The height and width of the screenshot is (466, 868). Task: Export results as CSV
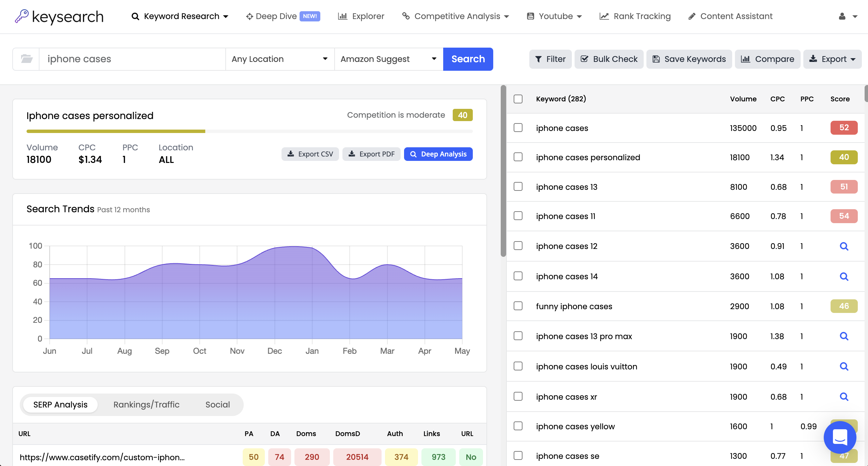(310, 154)
